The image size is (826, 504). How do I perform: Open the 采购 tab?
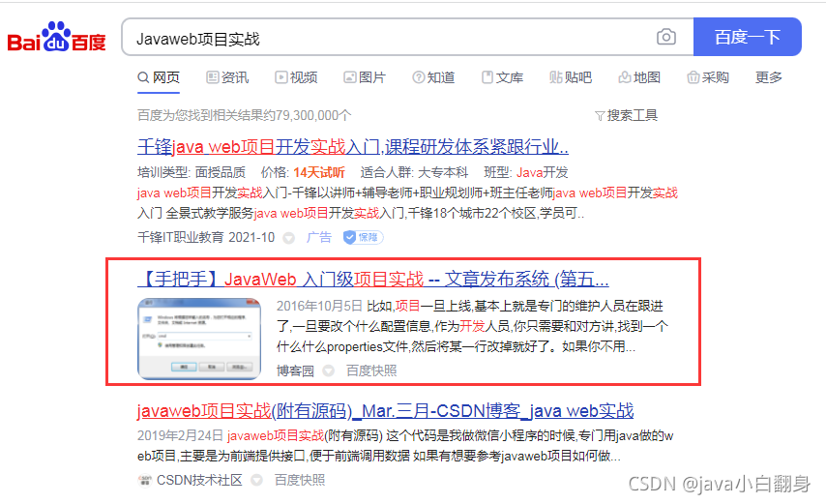tap(707, 77)
